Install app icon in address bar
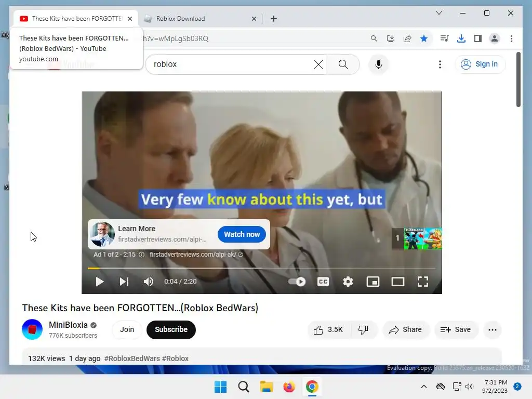Screen dimensions: 532x399 click(391, 38)
